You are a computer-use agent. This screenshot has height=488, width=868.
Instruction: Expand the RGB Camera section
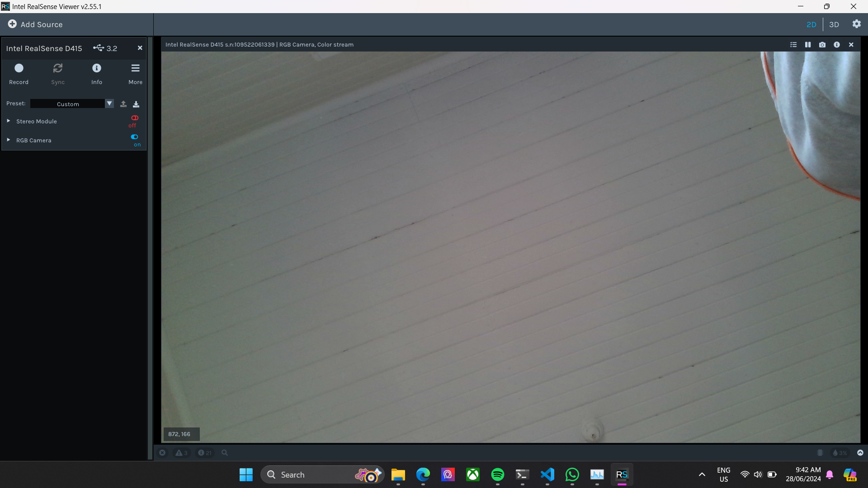(x=9, y=140)
